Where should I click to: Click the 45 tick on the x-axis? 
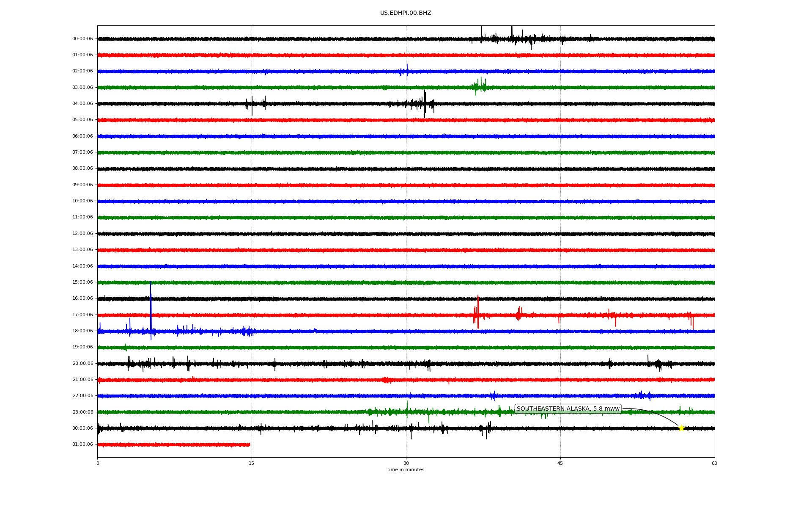pyautogui.click(x=560, y=463)
